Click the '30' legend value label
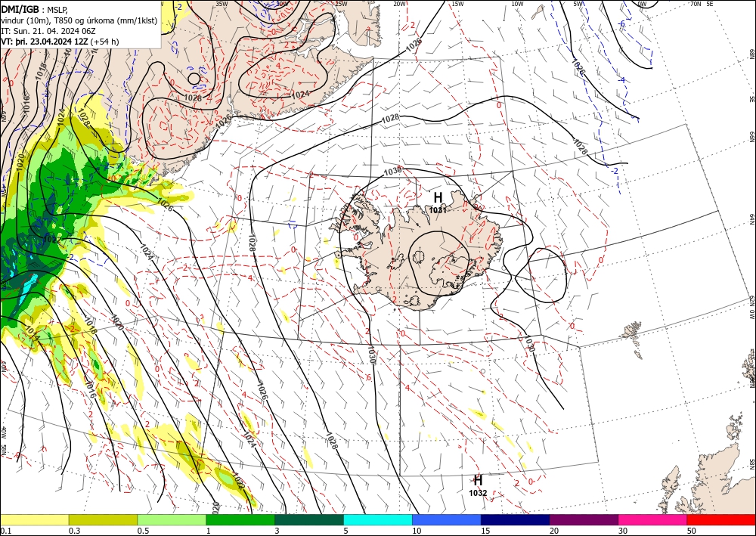The image size is (756, 536). click(x=623, y=531)
